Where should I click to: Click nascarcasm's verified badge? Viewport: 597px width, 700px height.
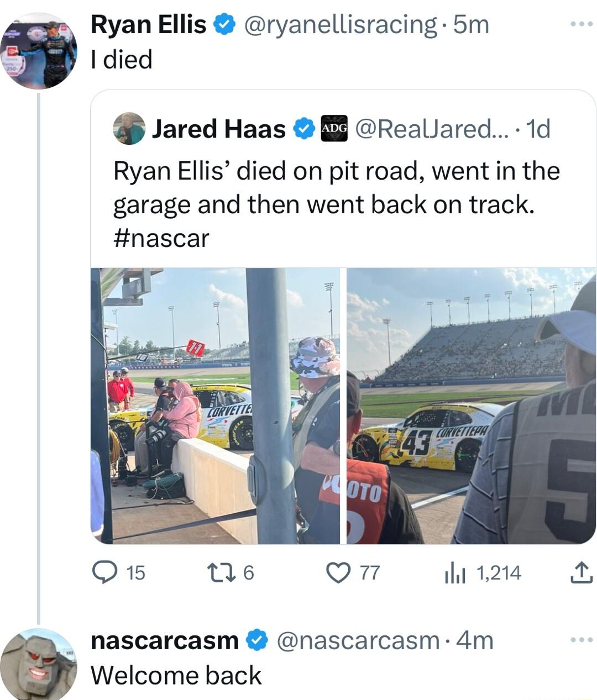point(256,640)
